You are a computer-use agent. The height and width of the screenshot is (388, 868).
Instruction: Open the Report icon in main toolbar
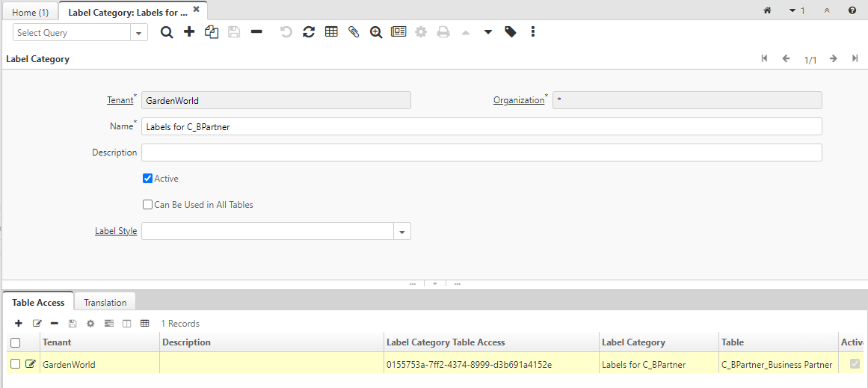pyautogui.click(x=398, y=32)
